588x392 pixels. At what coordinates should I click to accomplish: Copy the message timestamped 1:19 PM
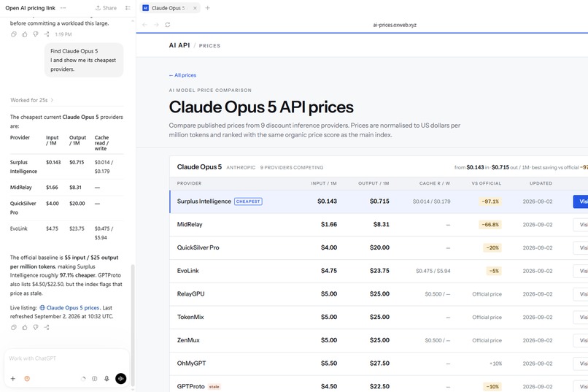[14, 34]
